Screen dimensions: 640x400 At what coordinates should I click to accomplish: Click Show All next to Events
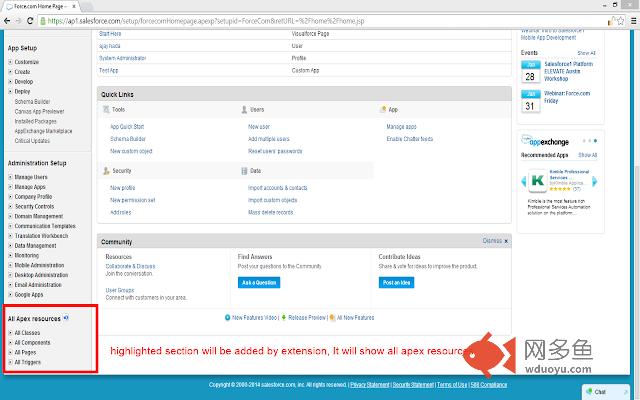coord(587,53)
